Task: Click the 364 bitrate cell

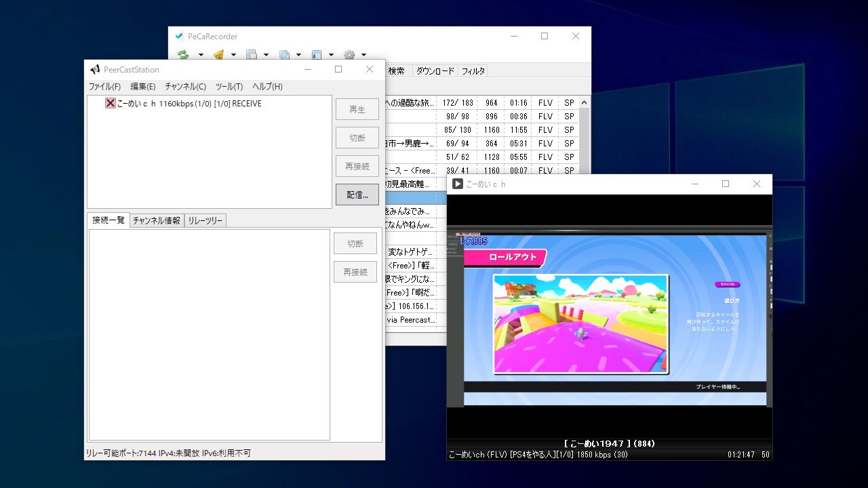Action: point(492,144)
